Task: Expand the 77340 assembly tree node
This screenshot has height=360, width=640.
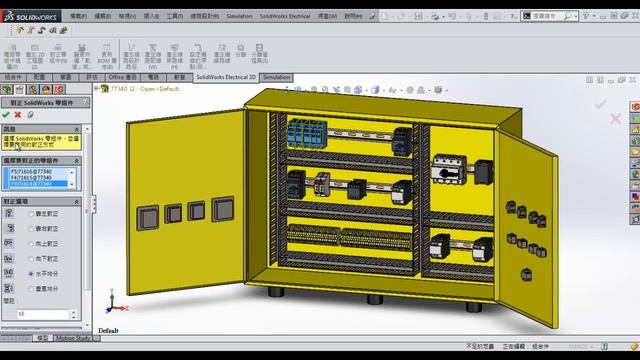Action: 96,89
